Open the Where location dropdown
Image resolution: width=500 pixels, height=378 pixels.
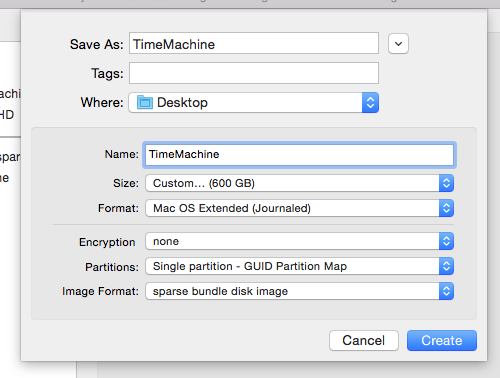click(x=254, y=103)
